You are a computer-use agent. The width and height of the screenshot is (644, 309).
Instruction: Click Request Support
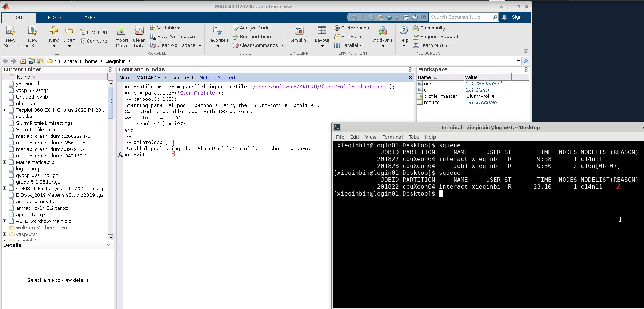coord(436,36)
